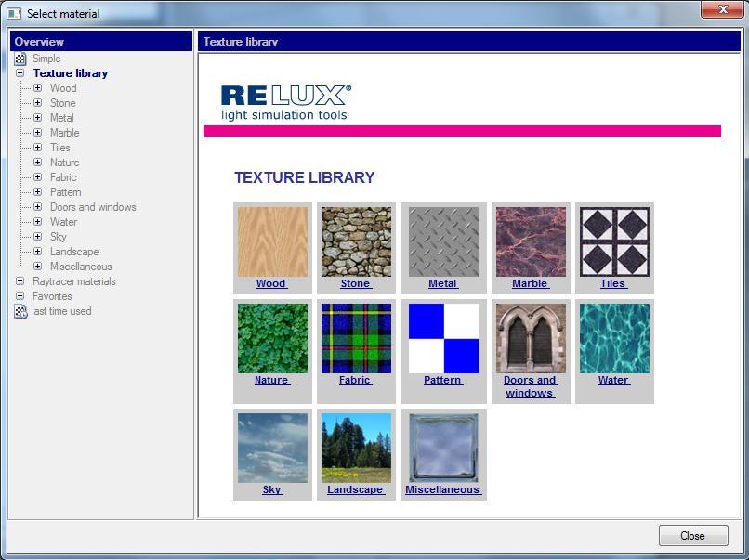Image resolution: width=749 pixels, height=560 pixels.
Task: Expand the Wood tree node
Action: [38, 88]
